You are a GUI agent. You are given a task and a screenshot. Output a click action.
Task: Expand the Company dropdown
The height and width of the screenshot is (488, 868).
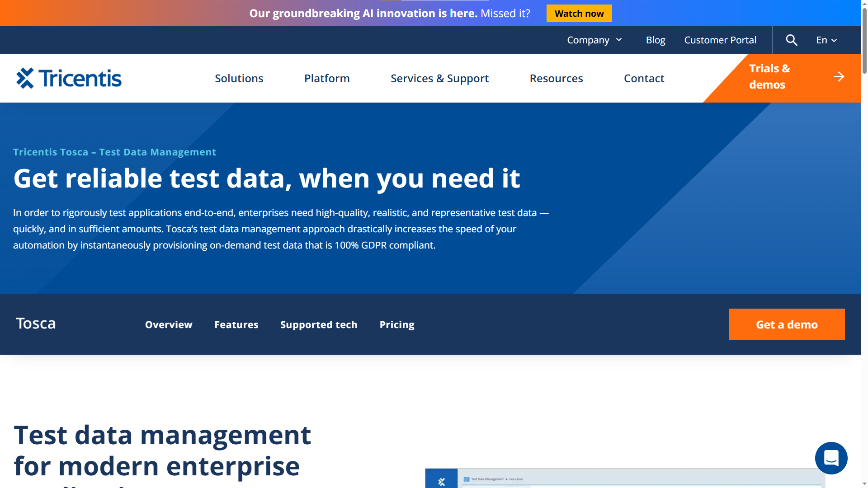point(594,40)
